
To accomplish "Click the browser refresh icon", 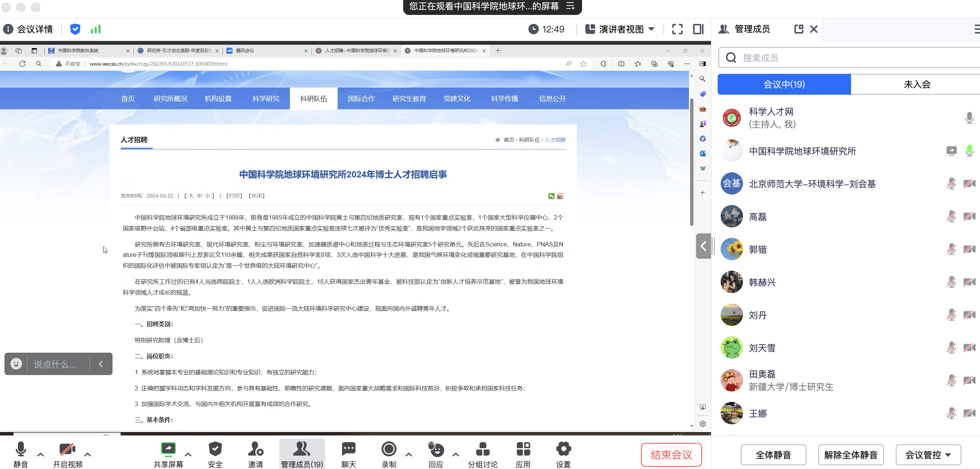I will coord(22,64).
